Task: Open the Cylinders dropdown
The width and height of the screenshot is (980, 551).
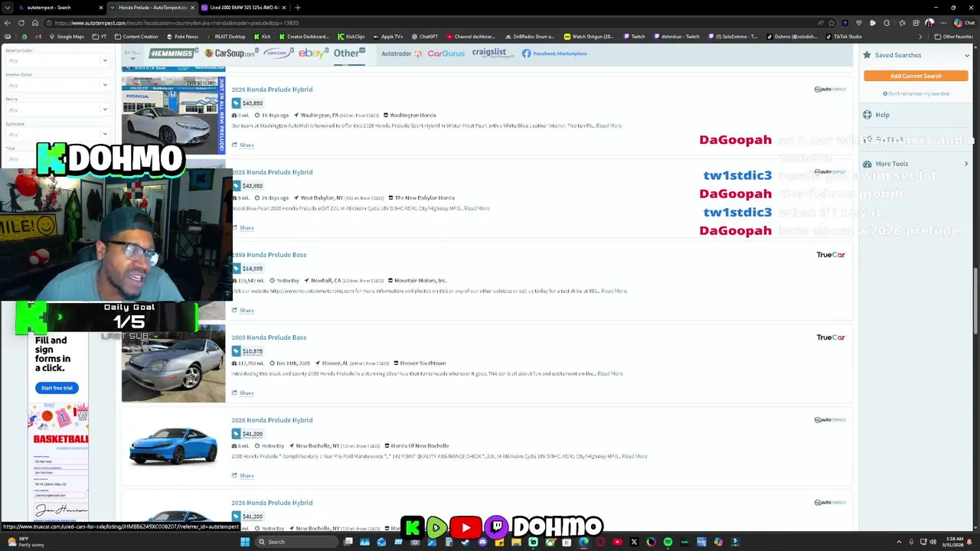Action: point(57,134)
